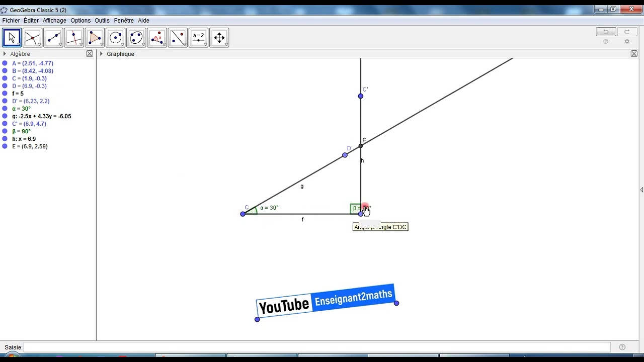The height and width of the screenshot is (362, 644).
Task: Toggle visibility of point E
Action: [x=5, y=146]
